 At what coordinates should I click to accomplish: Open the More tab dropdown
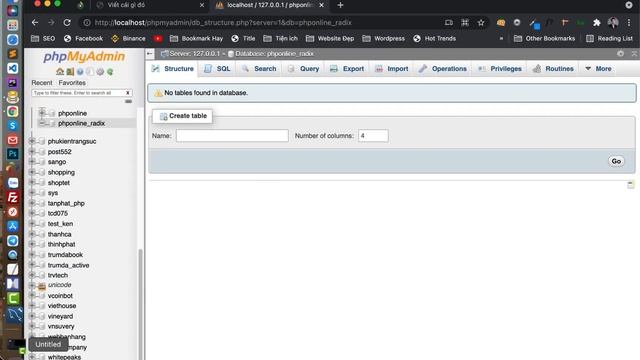pyautogui.click(x=598, y=69)
